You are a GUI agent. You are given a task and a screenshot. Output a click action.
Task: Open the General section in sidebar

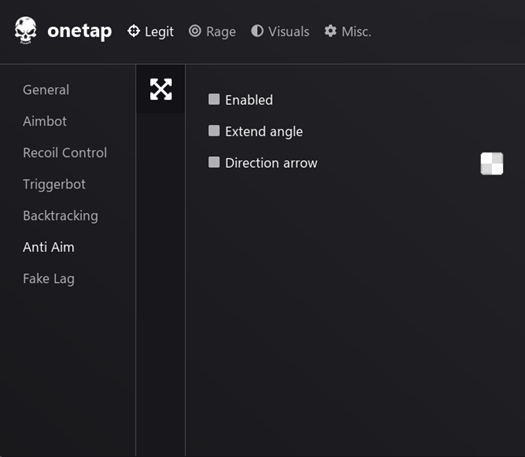click(46, 90)
